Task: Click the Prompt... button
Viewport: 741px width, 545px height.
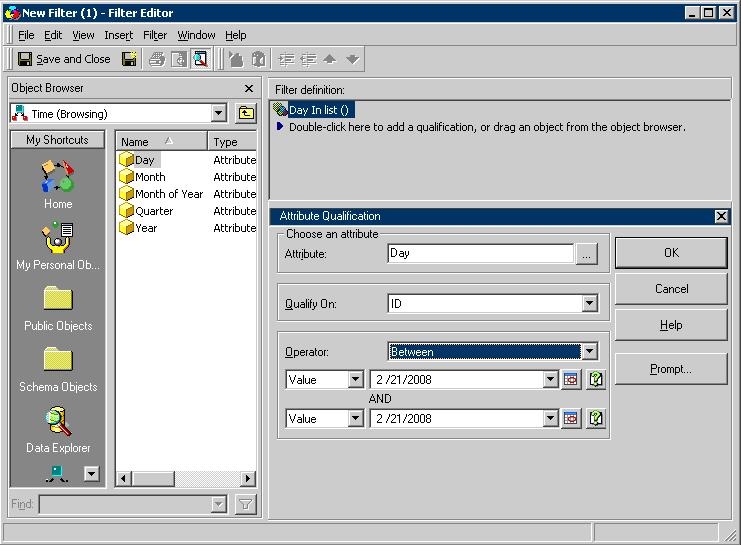Action: 671,369
